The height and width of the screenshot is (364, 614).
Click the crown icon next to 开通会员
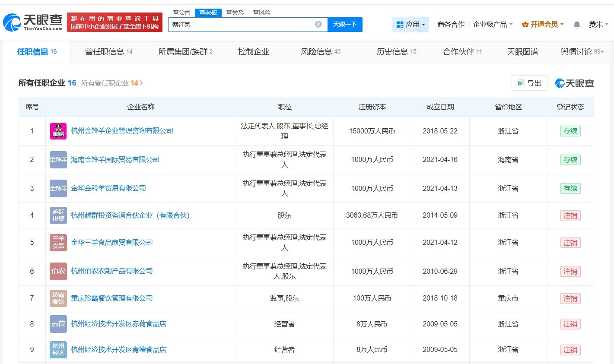524,25
